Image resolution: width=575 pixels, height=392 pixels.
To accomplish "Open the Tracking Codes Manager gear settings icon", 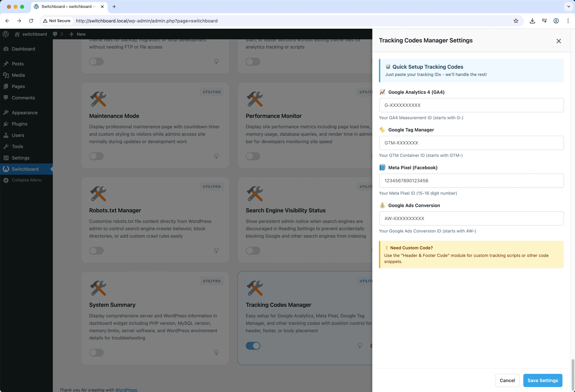I will (371, 346).
